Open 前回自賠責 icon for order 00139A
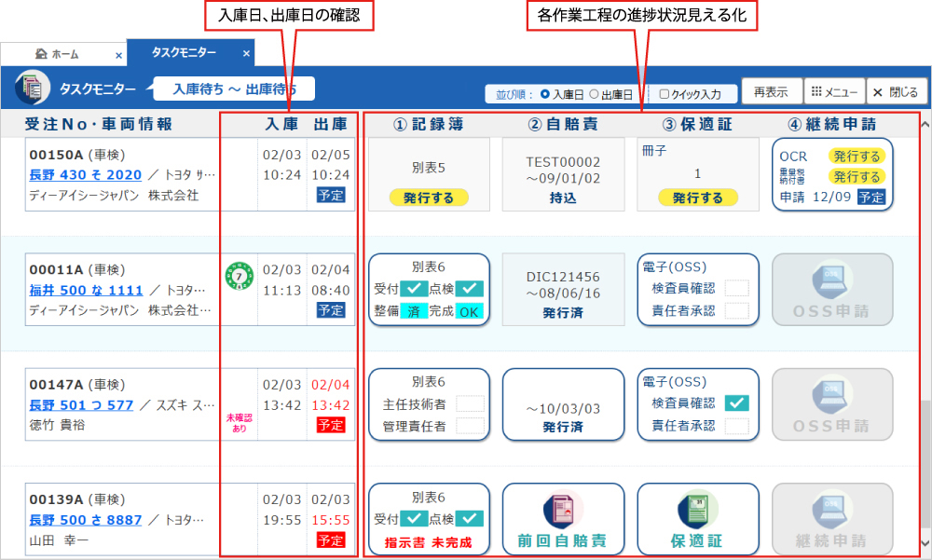932x560 pixels. [563, 519]
